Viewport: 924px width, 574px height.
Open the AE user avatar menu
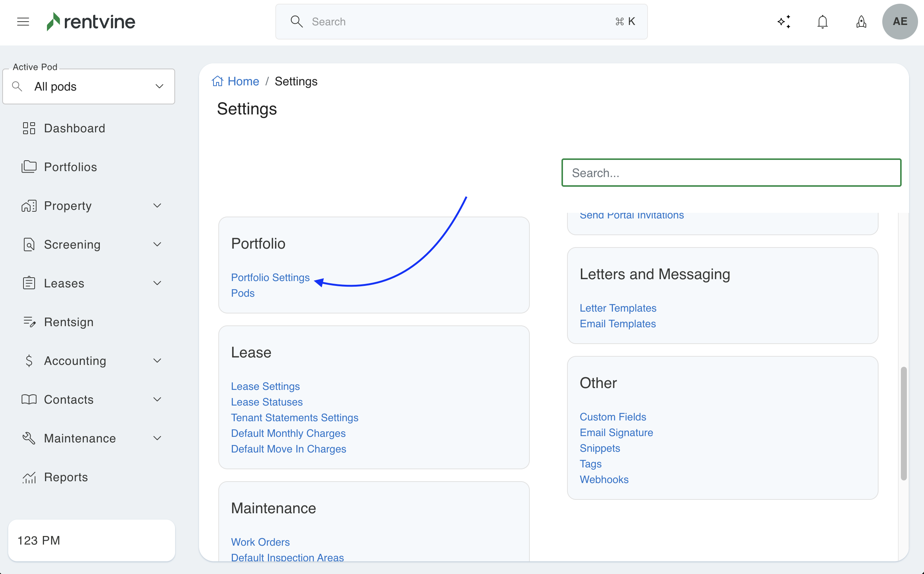[900, 22]
